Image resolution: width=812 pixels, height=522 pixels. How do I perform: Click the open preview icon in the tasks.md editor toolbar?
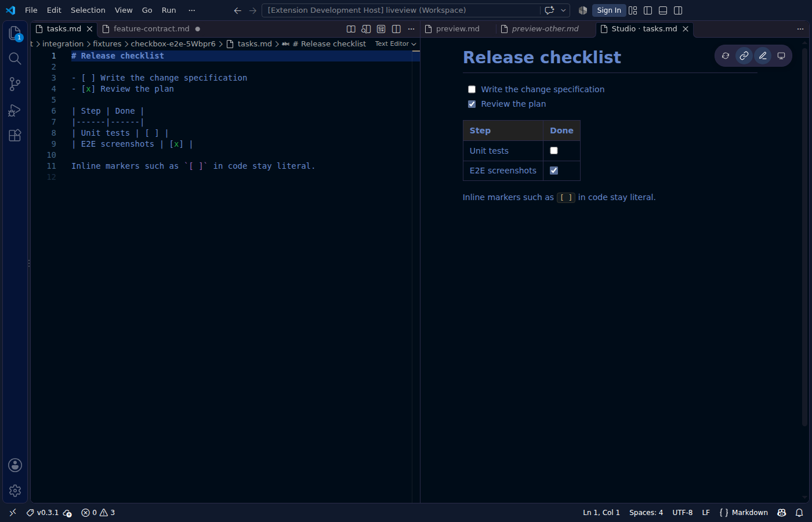[351, 28]
